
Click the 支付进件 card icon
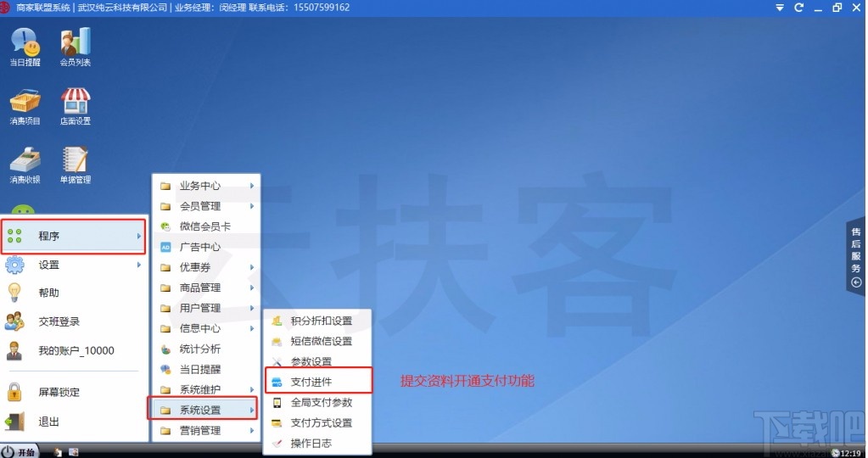(x=277, y=383)
